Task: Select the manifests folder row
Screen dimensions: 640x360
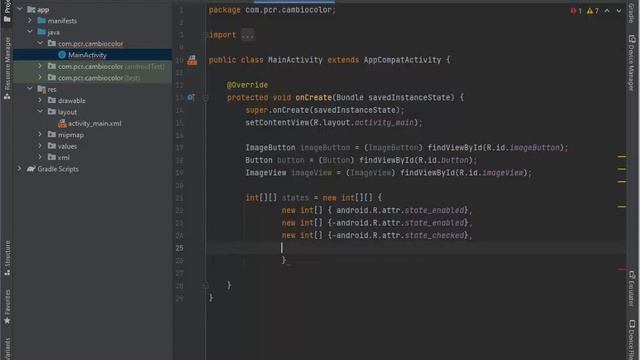Action: pyautogui.click(x=93, y=20)
